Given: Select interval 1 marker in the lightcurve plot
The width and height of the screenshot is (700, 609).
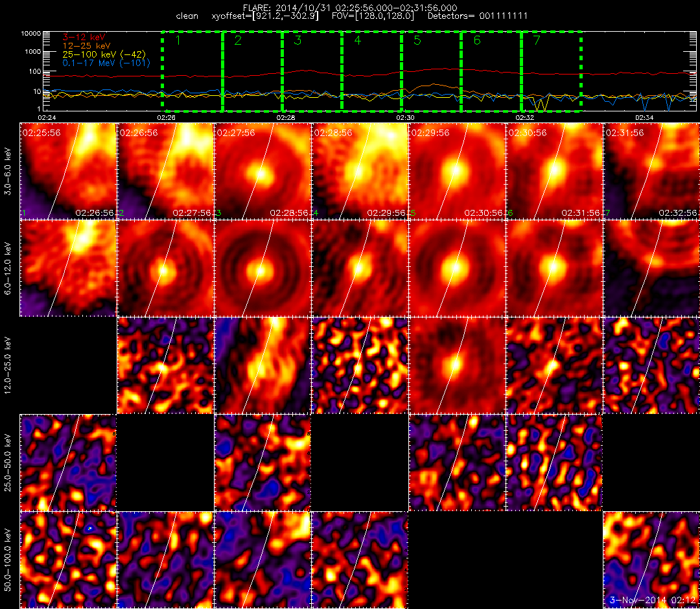Looking at the screenshot, I should pos(178,40).
